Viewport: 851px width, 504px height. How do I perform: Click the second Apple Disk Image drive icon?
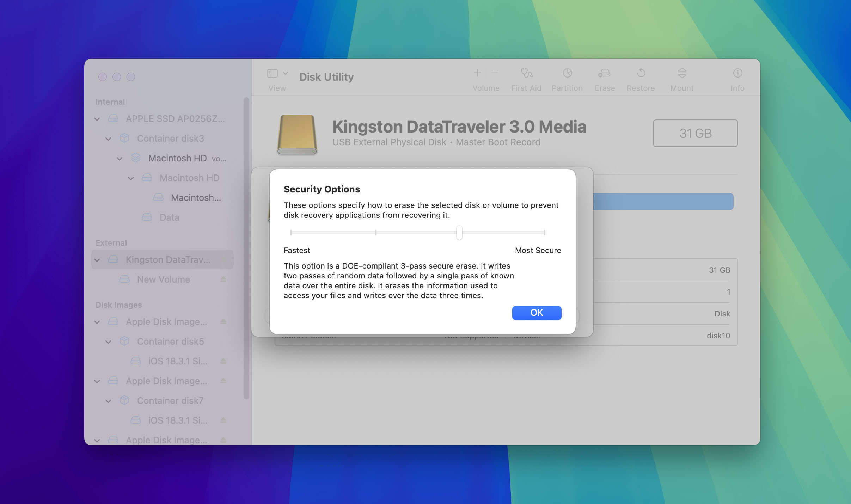coord(113,381)
